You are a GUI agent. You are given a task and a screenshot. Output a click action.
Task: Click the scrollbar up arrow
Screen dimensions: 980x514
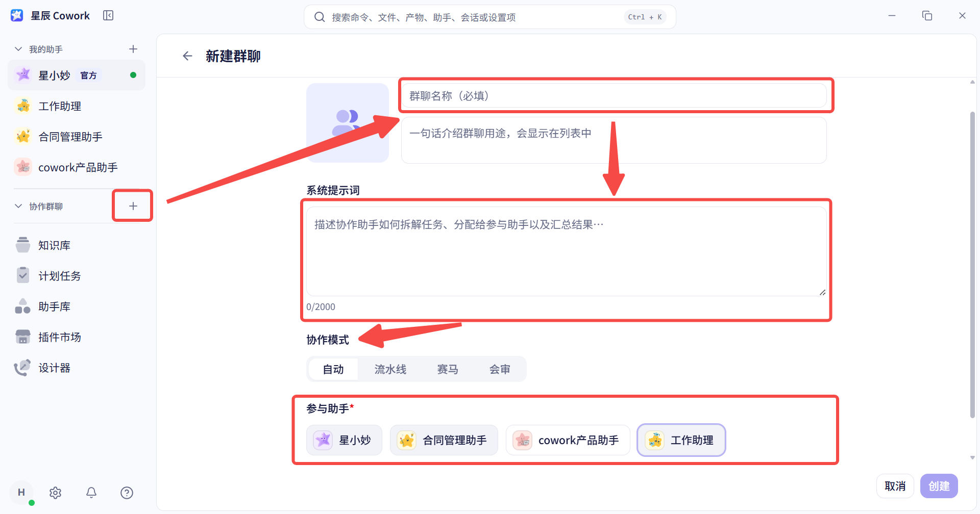point(972,82)
